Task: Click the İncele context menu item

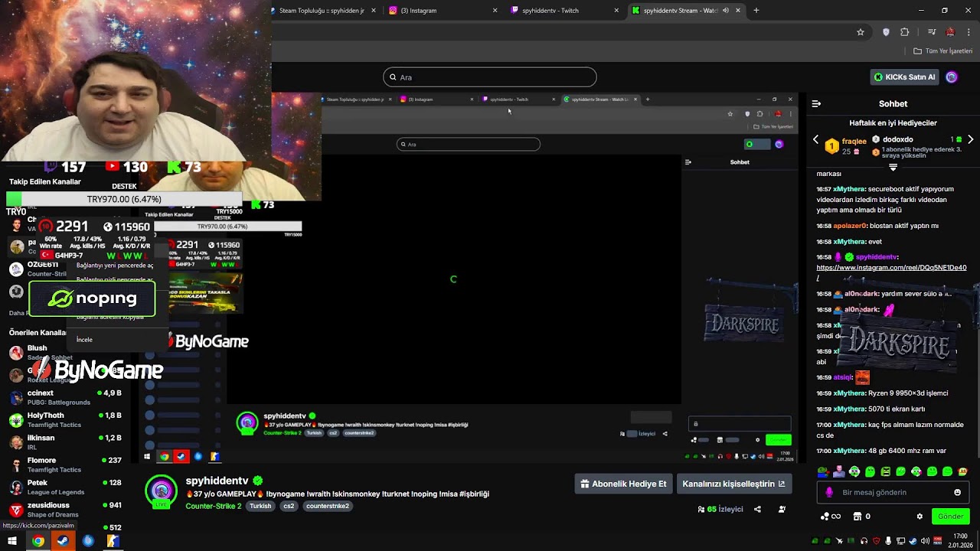Action: (x=84, y=340)
